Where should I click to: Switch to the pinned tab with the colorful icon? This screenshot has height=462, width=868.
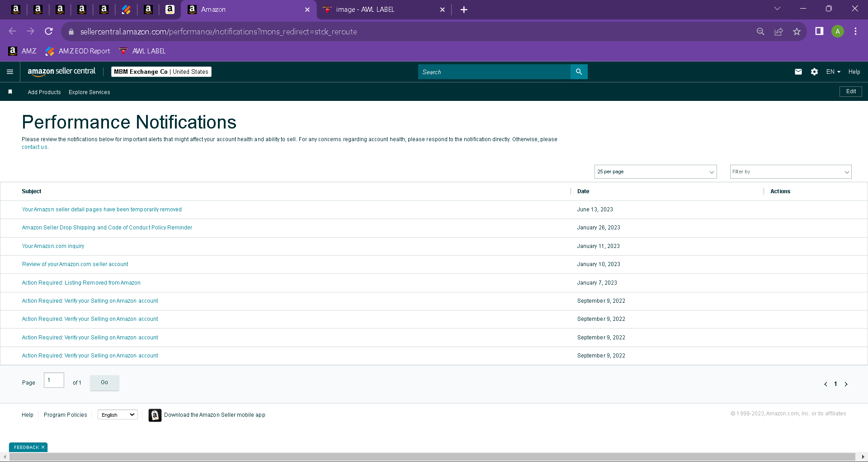(x=126, y=10)
